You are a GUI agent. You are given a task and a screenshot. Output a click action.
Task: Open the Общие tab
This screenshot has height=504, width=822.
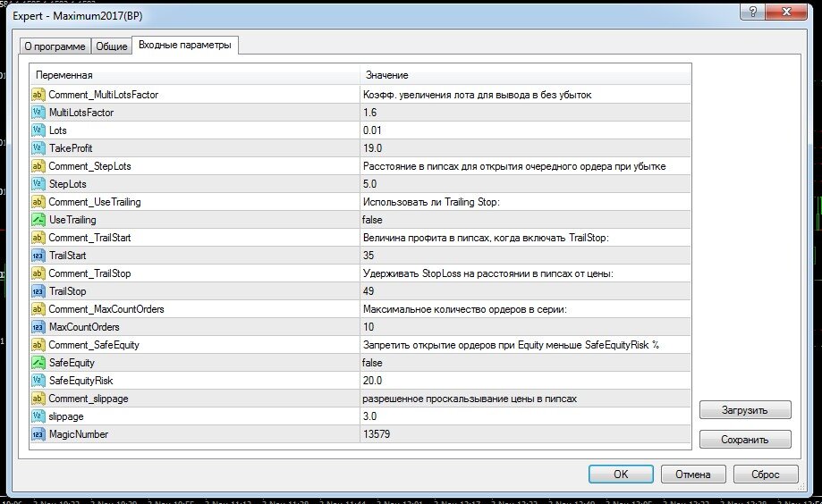(x=111, y=46)
